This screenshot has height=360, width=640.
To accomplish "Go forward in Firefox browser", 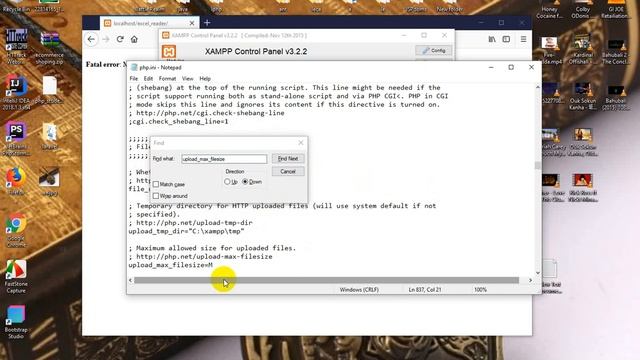I will (106, 39).
